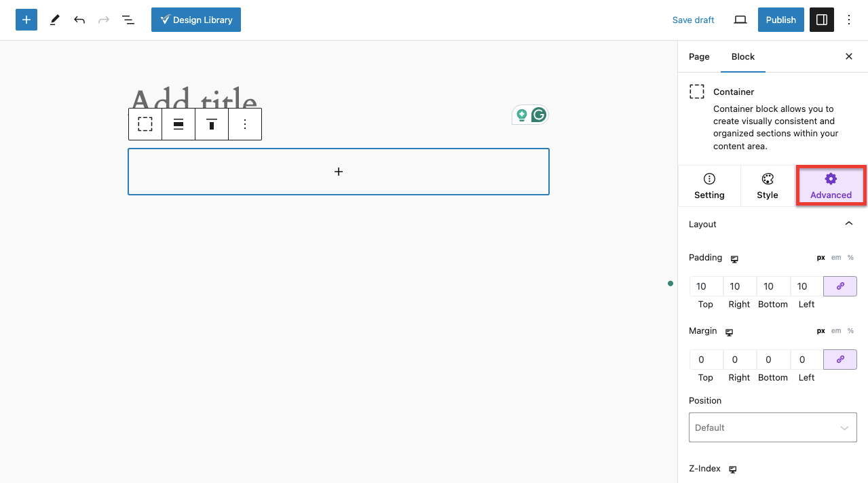Open block toolbar three-dot options menu
The image size is (868, 483).
click(245, 124)
